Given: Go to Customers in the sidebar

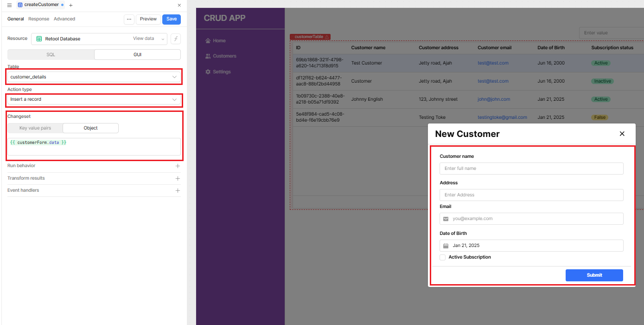Looking at the screenshot, I should (224, 56).
